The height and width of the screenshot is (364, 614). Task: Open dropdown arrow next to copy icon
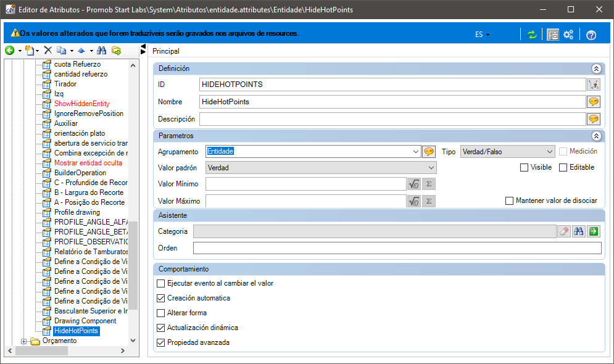point(72,51)
